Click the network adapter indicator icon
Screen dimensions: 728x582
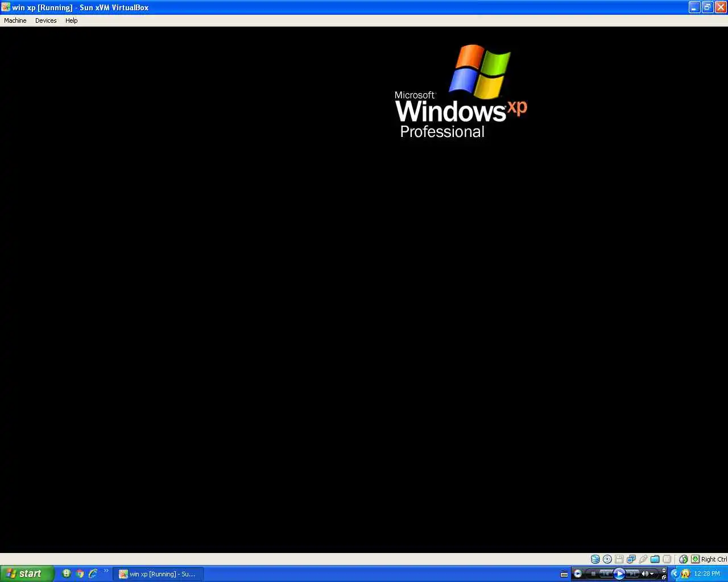click(x=631, y=559)
